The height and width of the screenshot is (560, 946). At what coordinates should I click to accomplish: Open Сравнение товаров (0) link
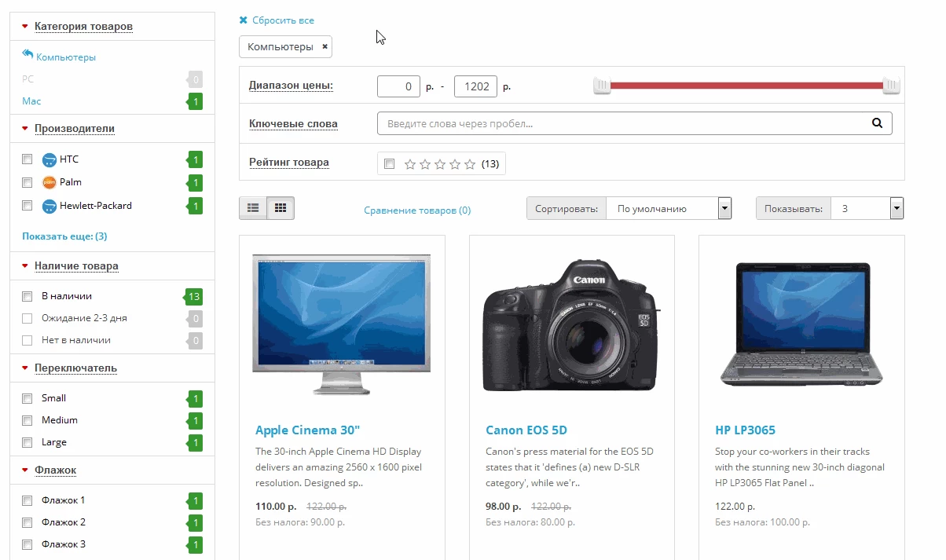(417, 210)
